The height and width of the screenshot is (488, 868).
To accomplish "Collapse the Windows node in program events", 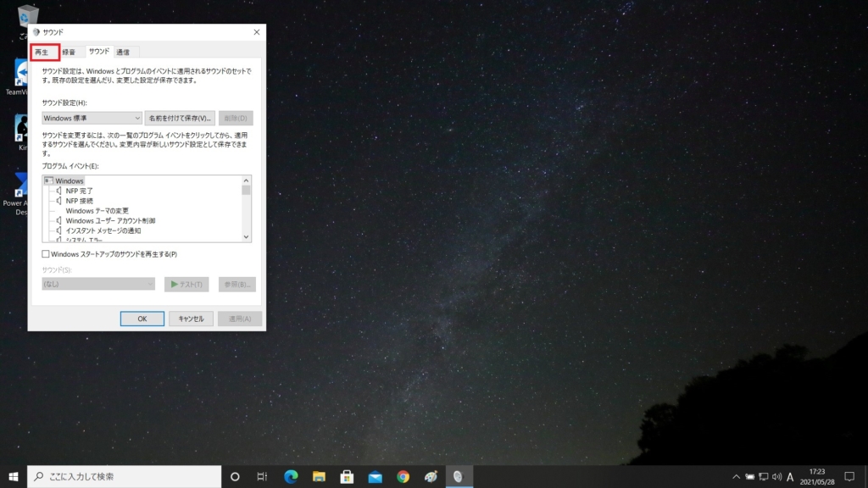I will [49, 180].
